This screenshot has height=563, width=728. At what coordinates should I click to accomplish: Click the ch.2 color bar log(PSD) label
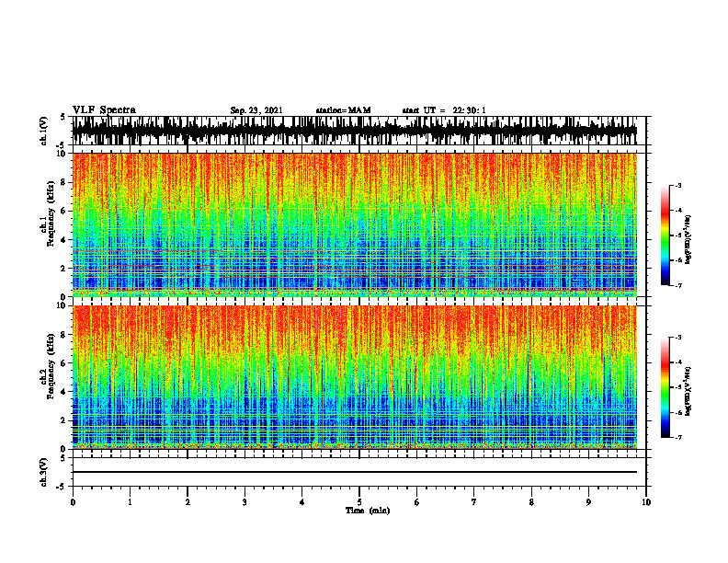(x=688, y=391)
